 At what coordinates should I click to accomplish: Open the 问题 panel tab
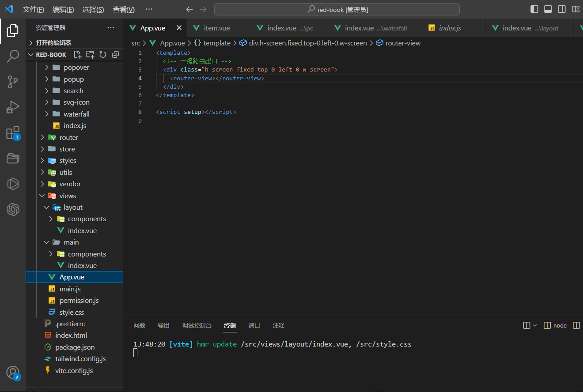139,325
